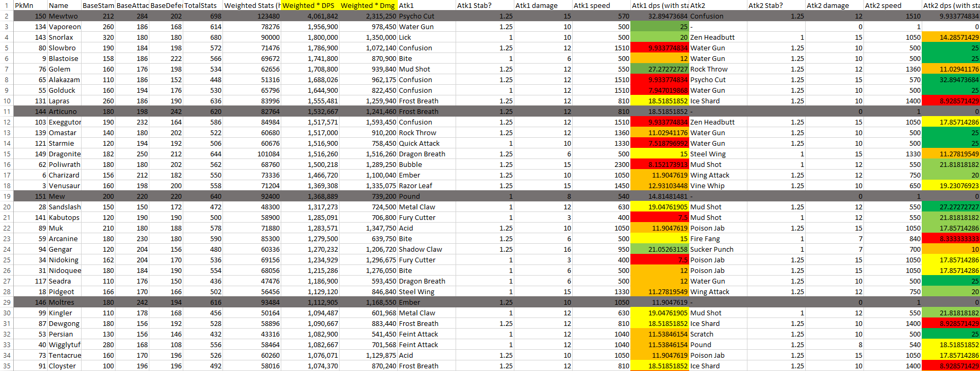Select row number 19 header
The image size is (980, 371).
6,196
